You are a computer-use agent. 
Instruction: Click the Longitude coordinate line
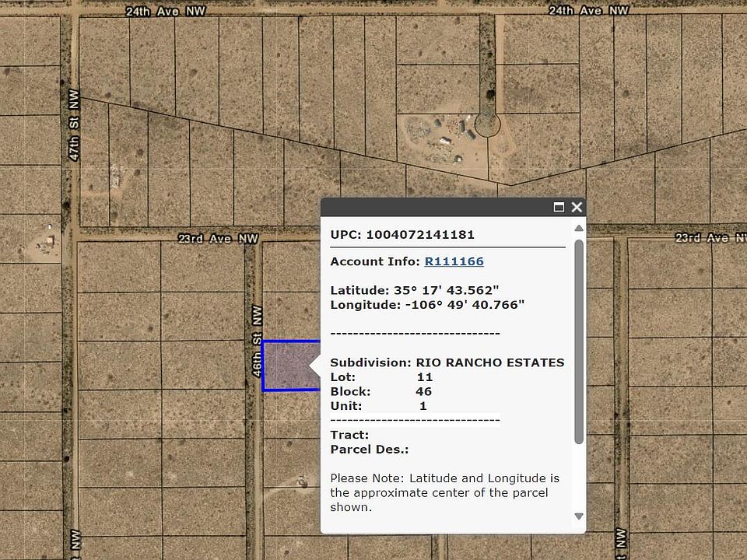427,305
